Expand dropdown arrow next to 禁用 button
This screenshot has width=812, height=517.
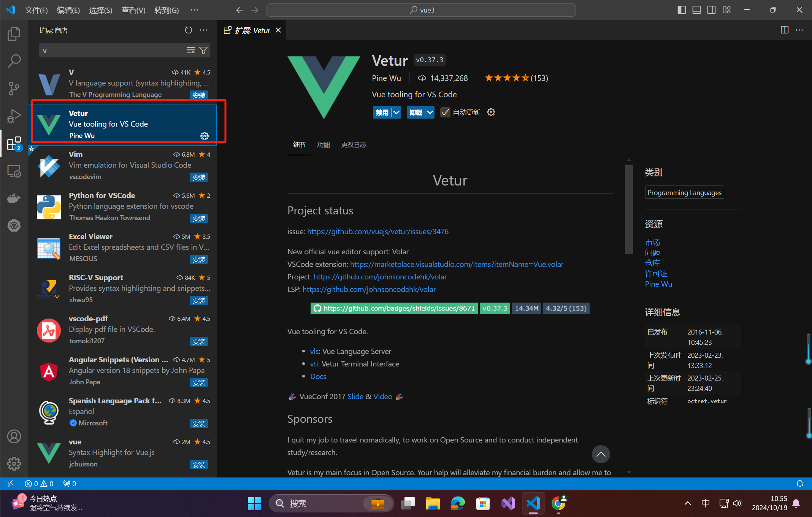pyautogui.click(x=396, y=113)
